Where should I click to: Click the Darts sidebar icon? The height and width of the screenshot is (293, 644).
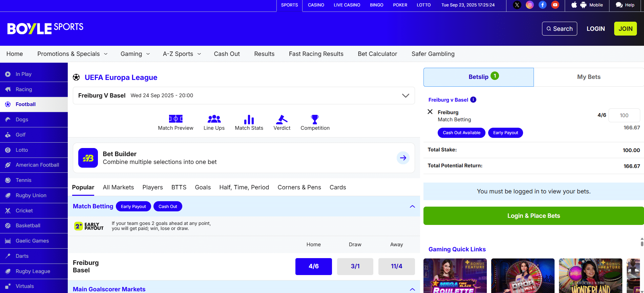tap(8, 256)
